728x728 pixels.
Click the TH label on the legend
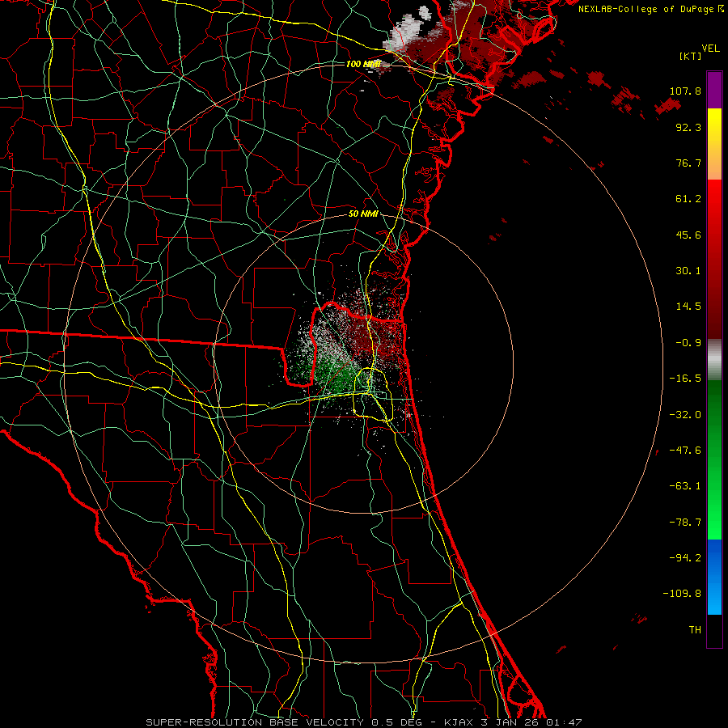click(x=695, y=630)
